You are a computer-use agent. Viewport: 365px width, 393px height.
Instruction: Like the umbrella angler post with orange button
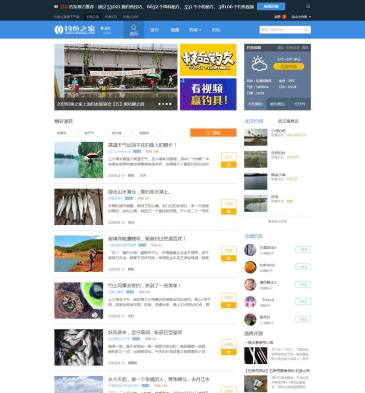pos(229,164)
